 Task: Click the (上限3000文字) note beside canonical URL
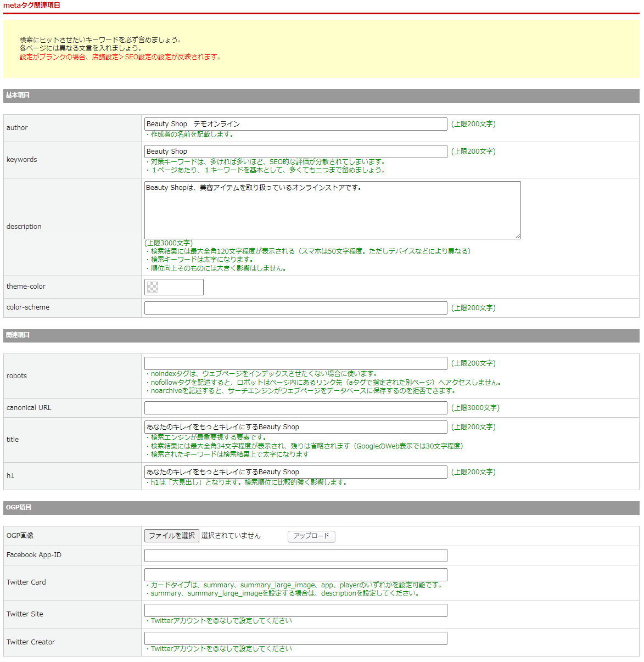click(475, 408)
